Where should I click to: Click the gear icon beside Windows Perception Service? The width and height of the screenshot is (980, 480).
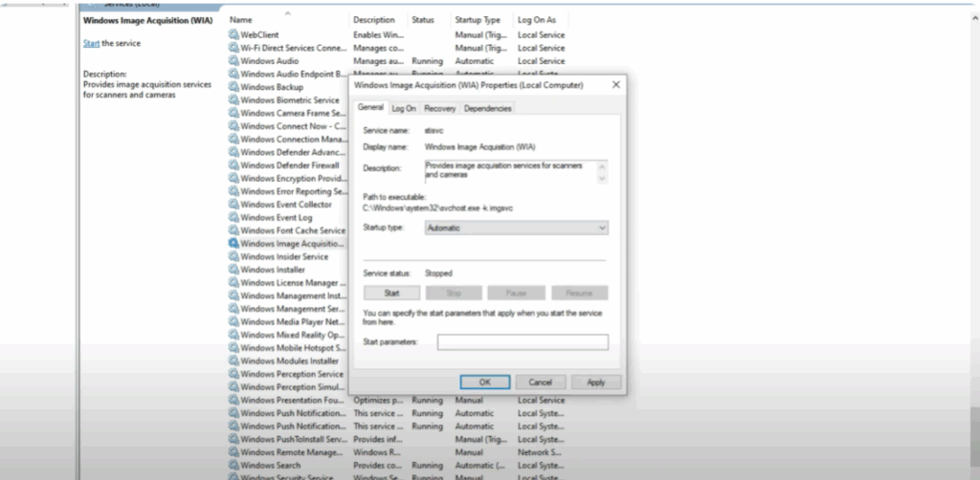(x=234, y=374)
